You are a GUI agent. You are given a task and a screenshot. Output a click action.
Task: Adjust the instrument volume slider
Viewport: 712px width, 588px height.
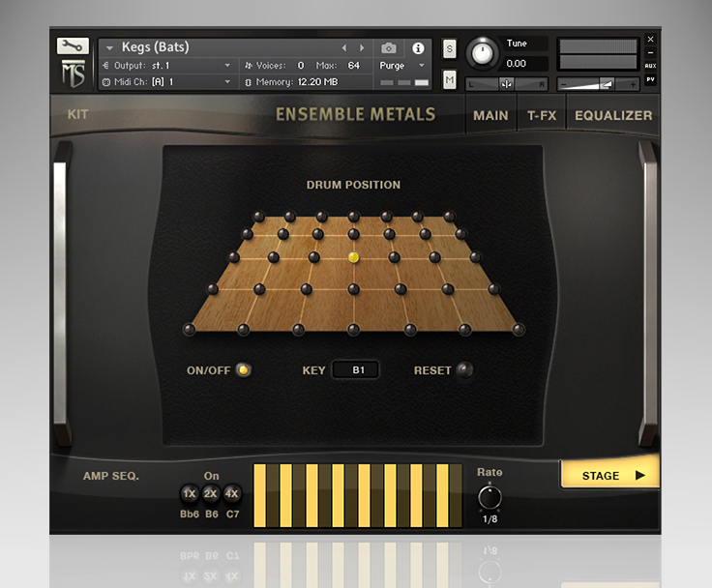pos(598,84)
